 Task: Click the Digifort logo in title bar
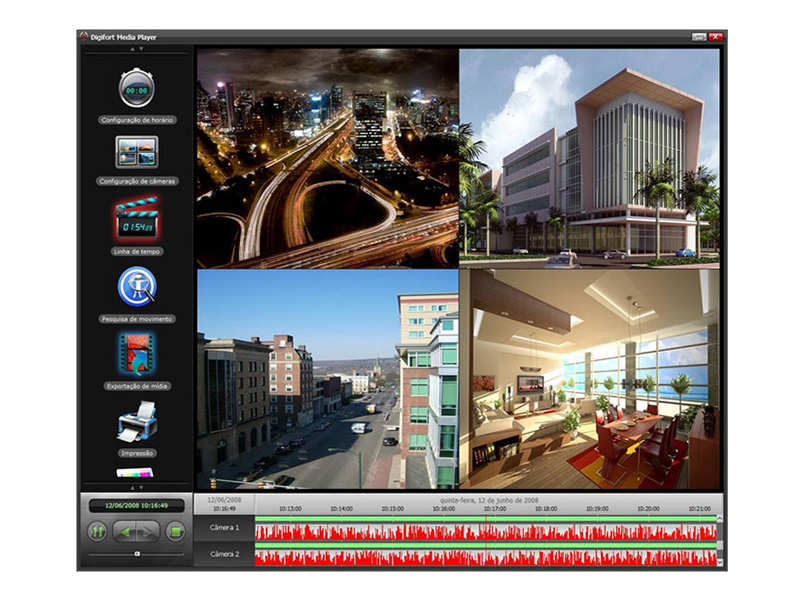tap(84, 36)
